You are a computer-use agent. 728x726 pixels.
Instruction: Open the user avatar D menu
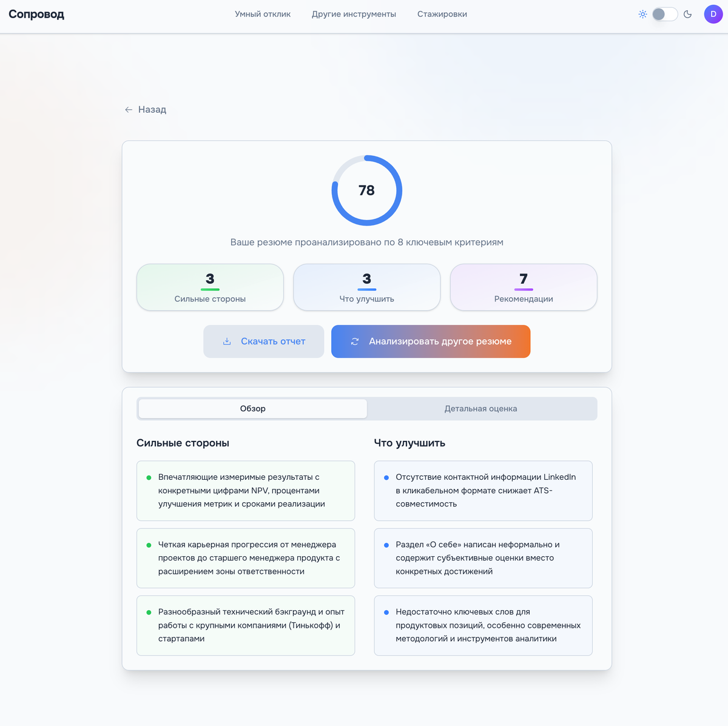(x=713, y=14)
